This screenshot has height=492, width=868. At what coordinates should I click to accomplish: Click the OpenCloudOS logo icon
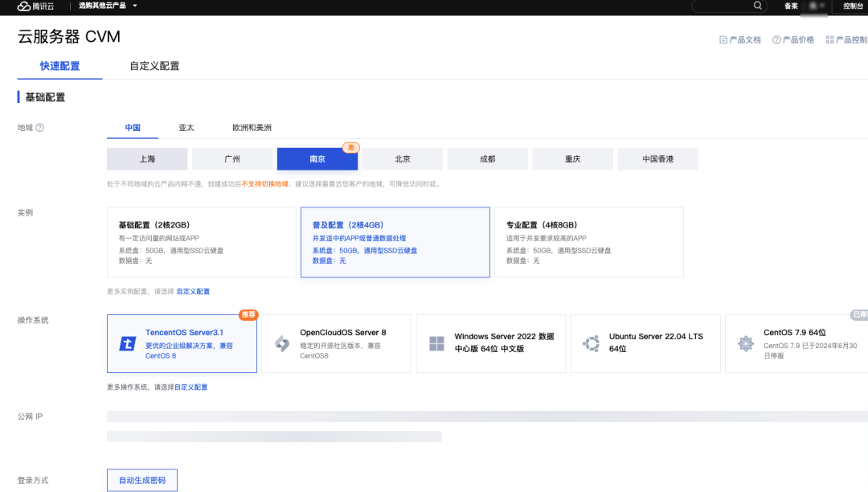click(x=282, y=344)
